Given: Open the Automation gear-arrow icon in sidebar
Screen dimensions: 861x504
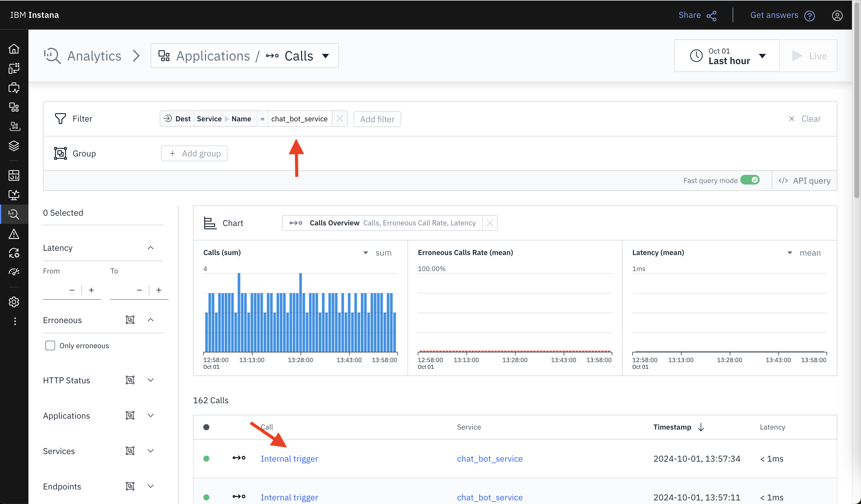Looking at the screenshot, I should coord(14,253).
